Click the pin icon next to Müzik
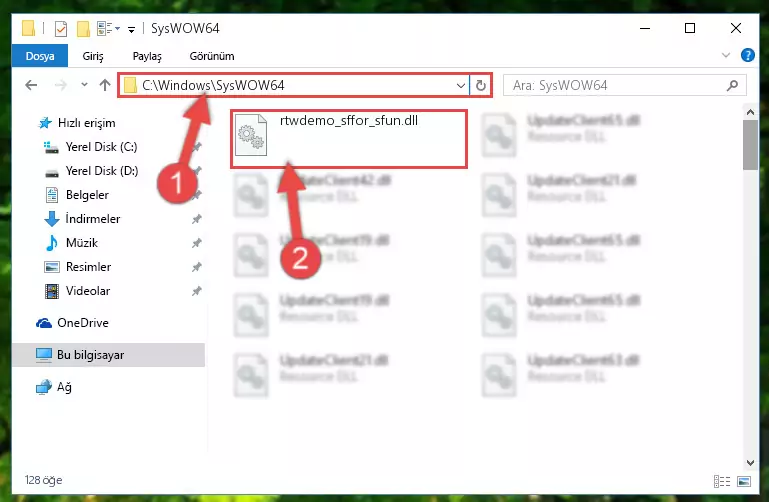Screen dimensions: 769x502 (x=197, y=243)
